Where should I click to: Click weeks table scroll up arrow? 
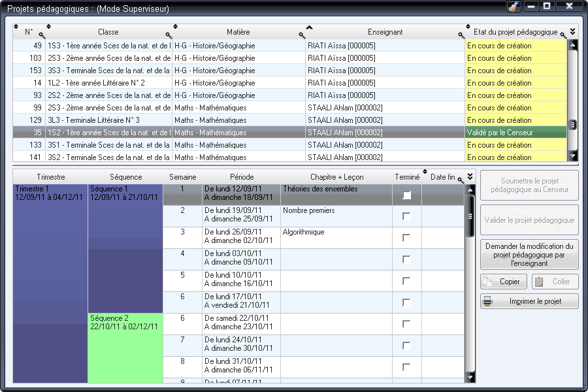(470, 190)
